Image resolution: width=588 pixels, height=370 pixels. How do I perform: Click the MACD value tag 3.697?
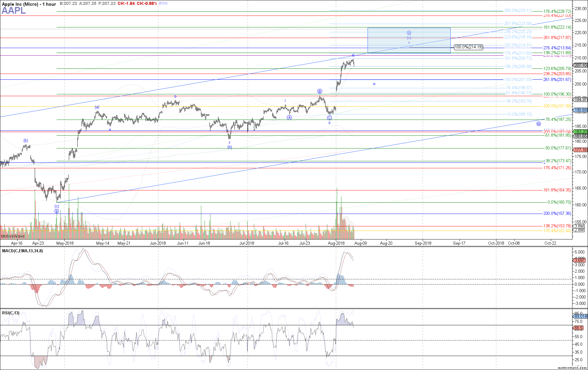click(x=579, y=260)
